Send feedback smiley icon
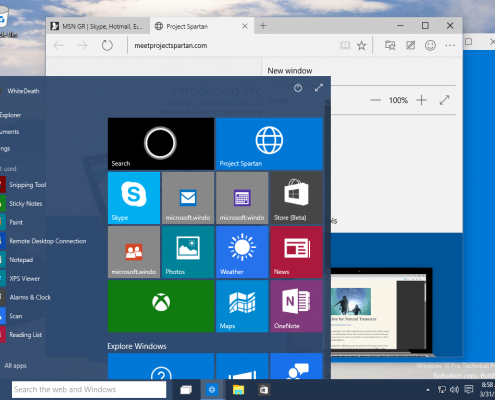 tap(430, 45)
